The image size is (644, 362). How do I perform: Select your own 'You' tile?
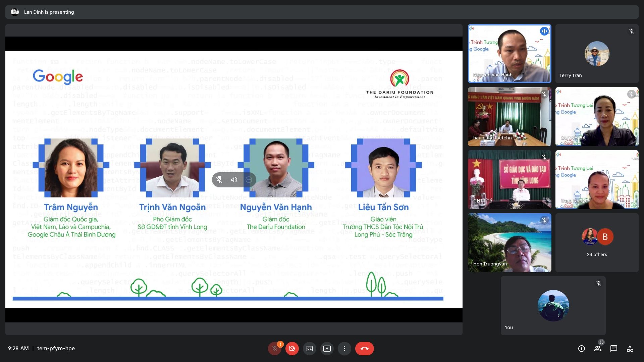coord(553,306)
